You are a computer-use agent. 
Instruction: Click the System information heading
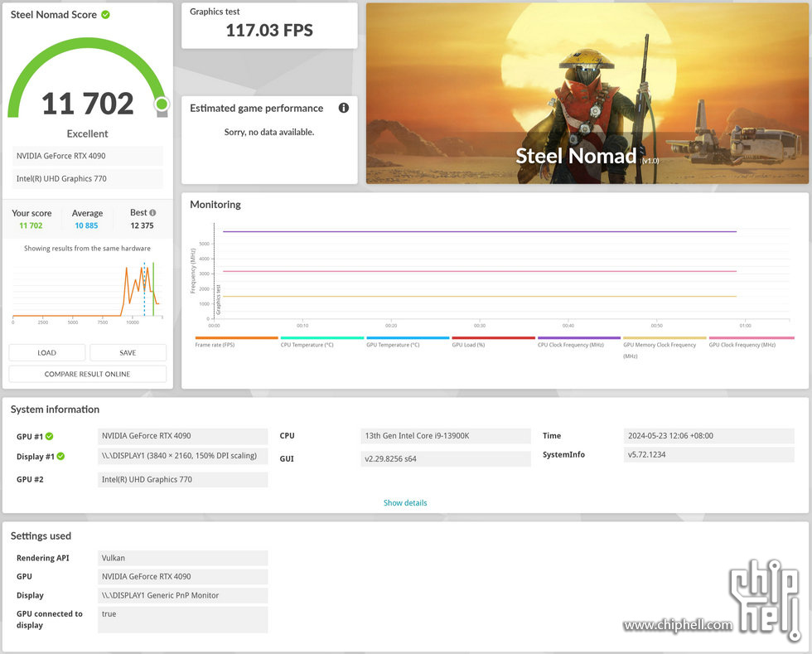[55, 409]
